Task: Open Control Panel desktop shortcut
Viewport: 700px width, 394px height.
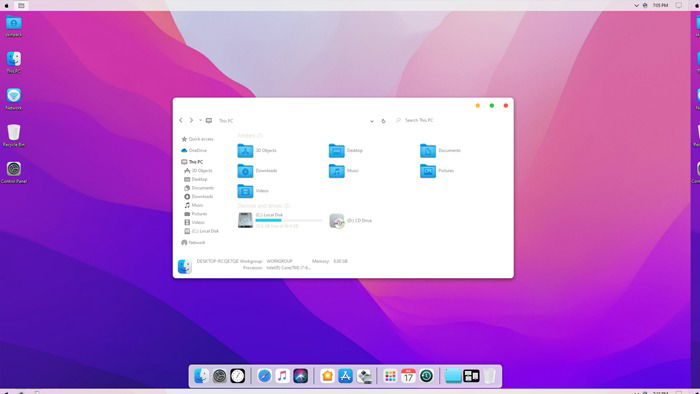Action: 14,172
